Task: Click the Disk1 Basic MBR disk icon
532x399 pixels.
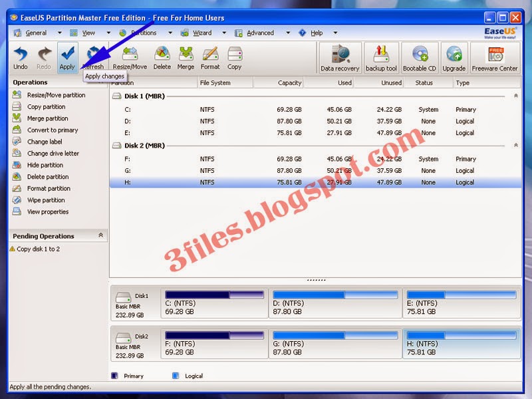Action: [x=123, y=297]
